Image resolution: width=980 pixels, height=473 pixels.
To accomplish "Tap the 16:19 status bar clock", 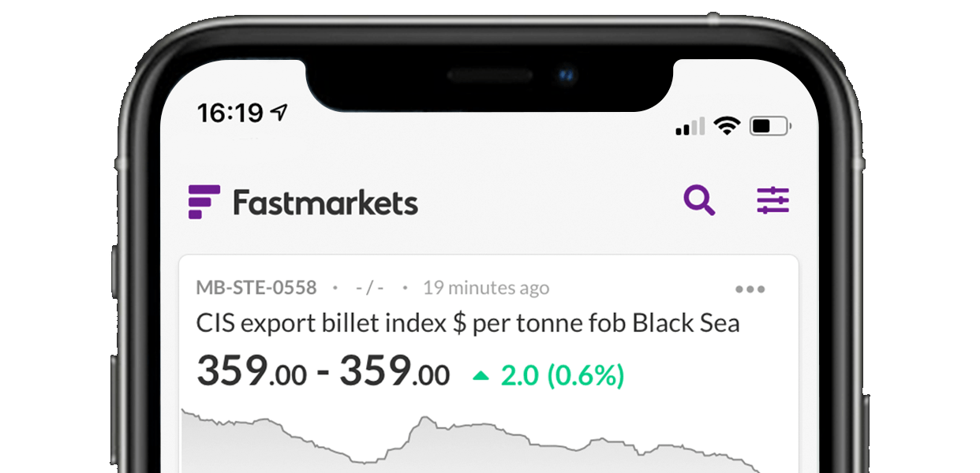I will click(x=230, y=114).
